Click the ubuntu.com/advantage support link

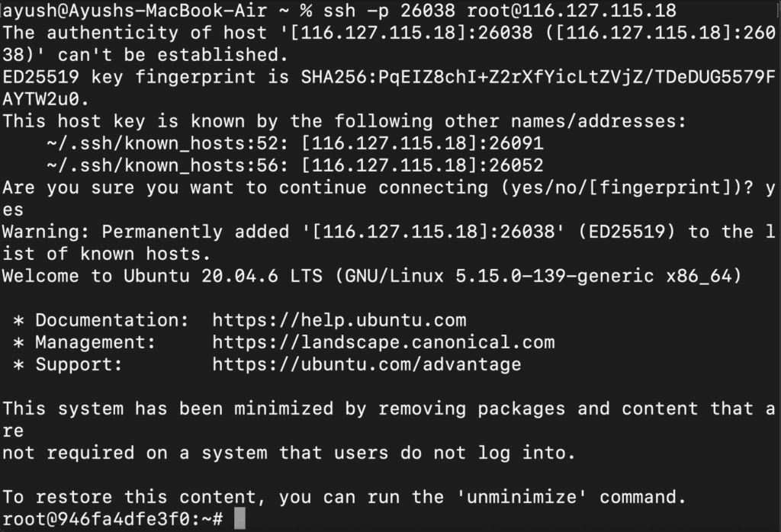point(367,364)
